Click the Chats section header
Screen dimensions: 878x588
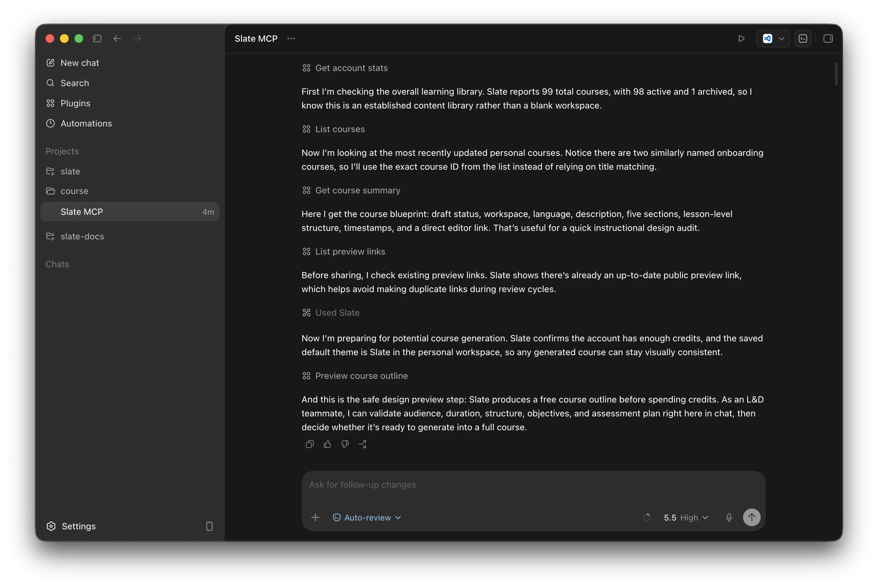tap(57, 264)
